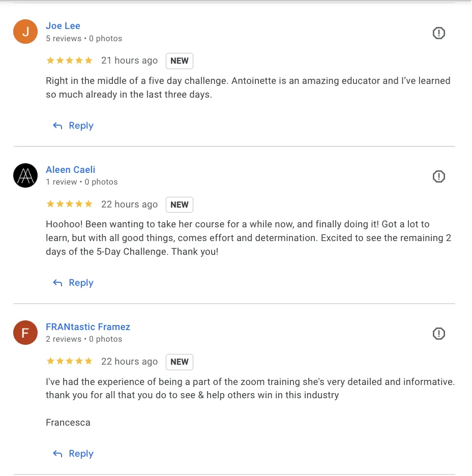Reply to Joe Lee's review
472x476 pixels.
coord(81,126)
